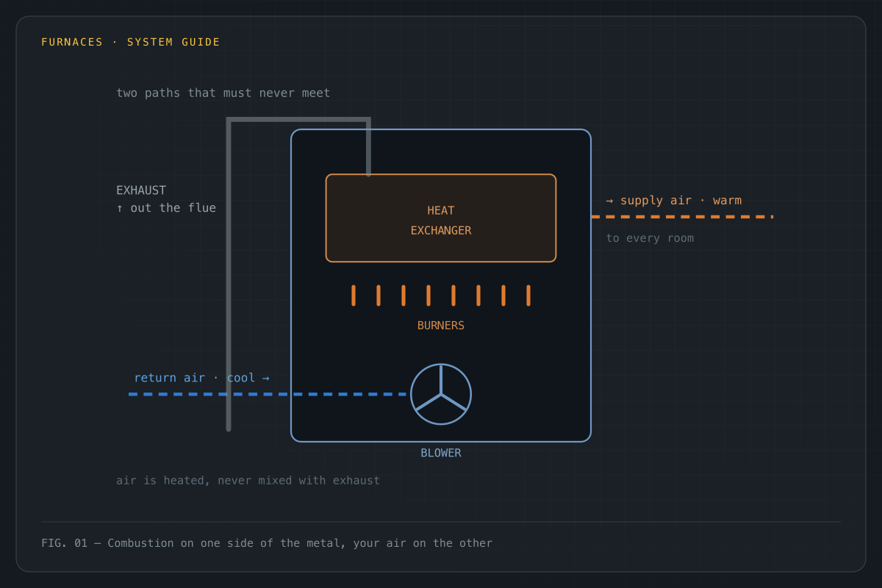Open the FURNACES · SYSTEM GUIDE header
Image resolution: width=882 pixels, height=588 pixels.
coord(131,42)
